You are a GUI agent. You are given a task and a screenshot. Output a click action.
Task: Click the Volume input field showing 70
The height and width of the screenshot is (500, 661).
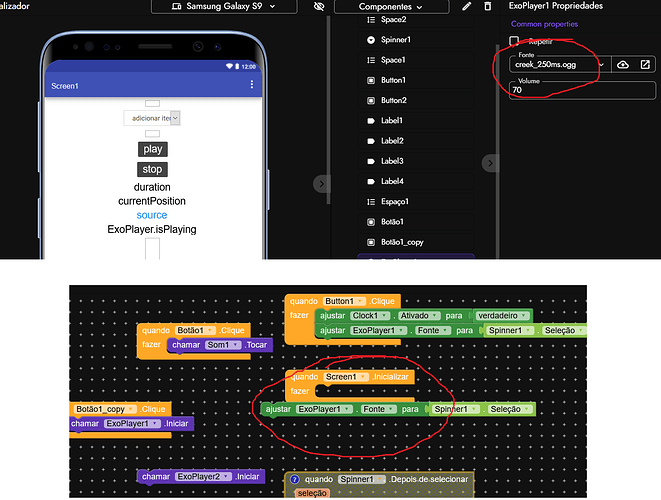[582, 90]
